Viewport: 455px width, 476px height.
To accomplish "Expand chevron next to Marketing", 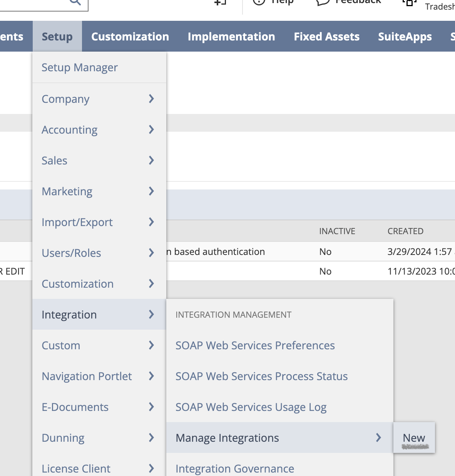I will pyautogui.click(x=151, y=191).
